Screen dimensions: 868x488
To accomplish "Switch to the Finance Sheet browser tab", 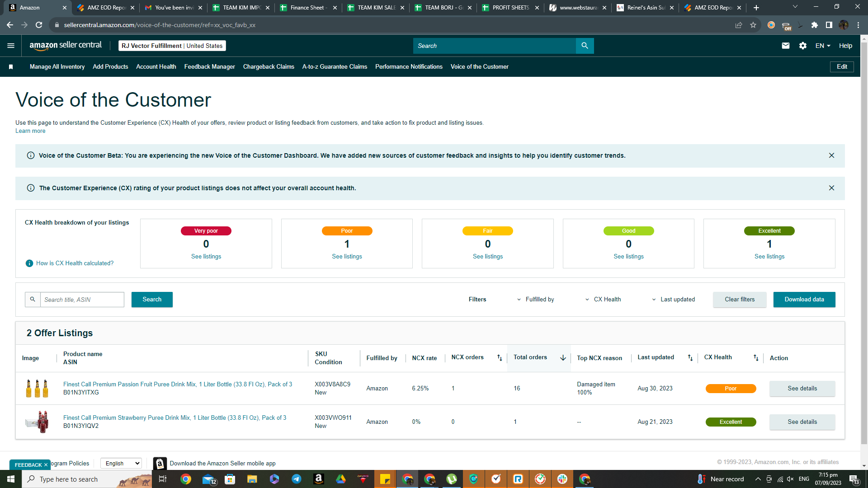I will [307, 8].
